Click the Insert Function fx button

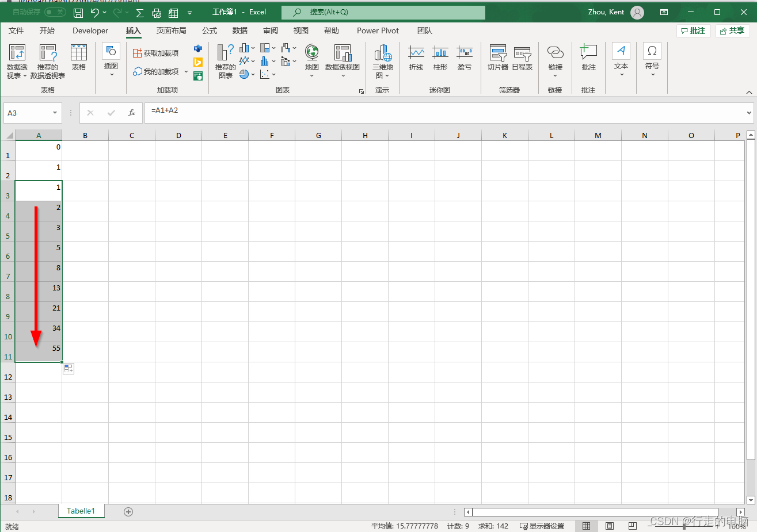click(x=132, y=113)
